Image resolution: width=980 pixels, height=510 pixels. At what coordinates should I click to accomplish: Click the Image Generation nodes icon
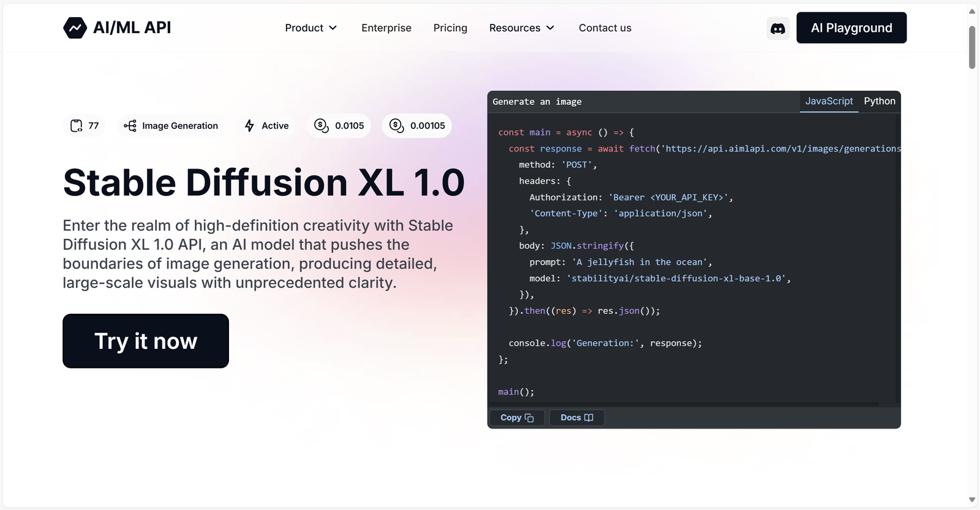click(130, 126)
